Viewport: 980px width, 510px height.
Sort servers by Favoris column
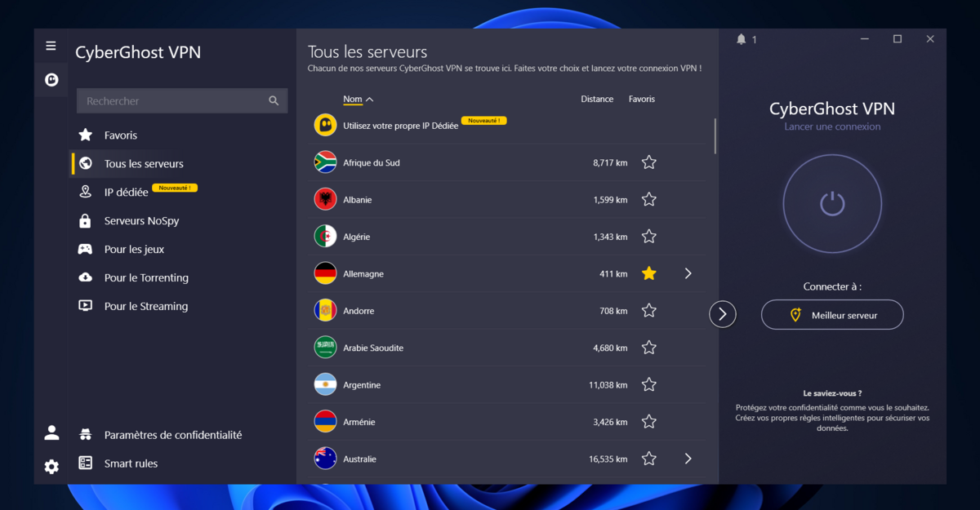click(x=642, y=100)
